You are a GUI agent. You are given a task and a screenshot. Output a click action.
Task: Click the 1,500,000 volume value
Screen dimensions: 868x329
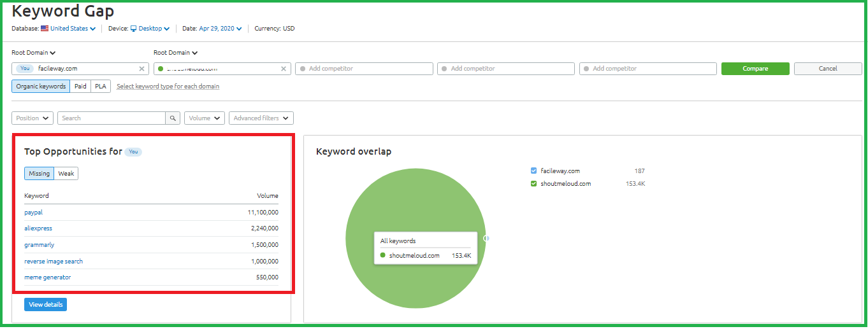264,245
